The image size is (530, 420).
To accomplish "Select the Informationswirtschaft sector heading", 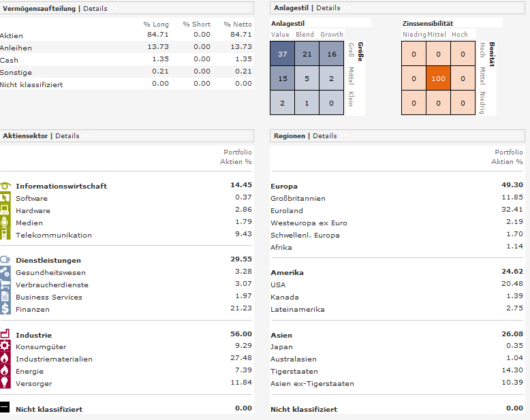I will tap(61, 186).
